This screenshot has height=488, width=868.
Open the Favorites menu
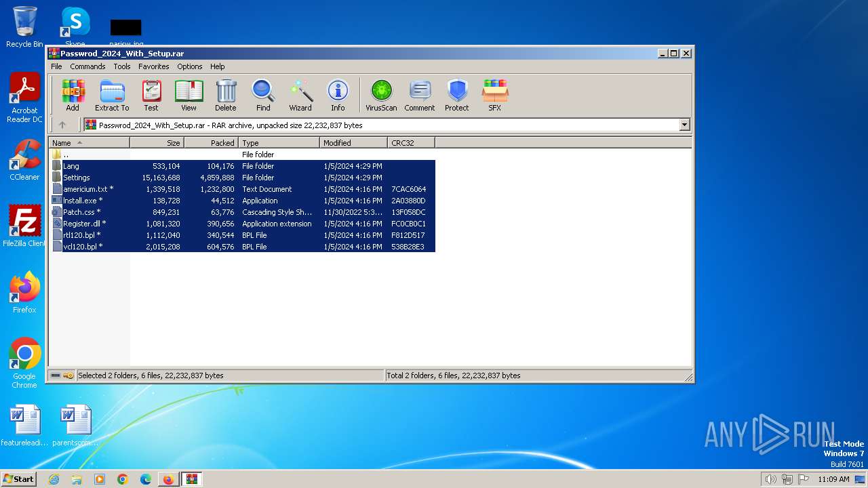pyautogui.click(x=154, y=66)
